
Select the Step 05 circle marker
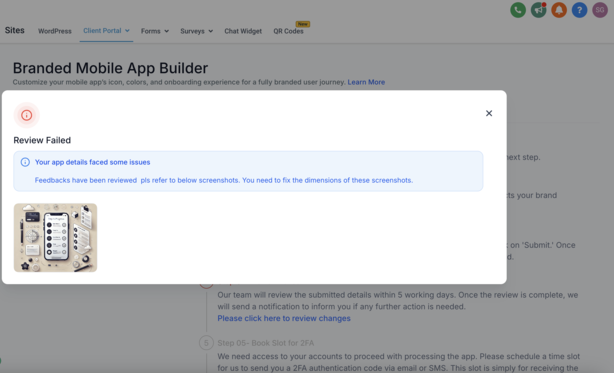point(206,343)
